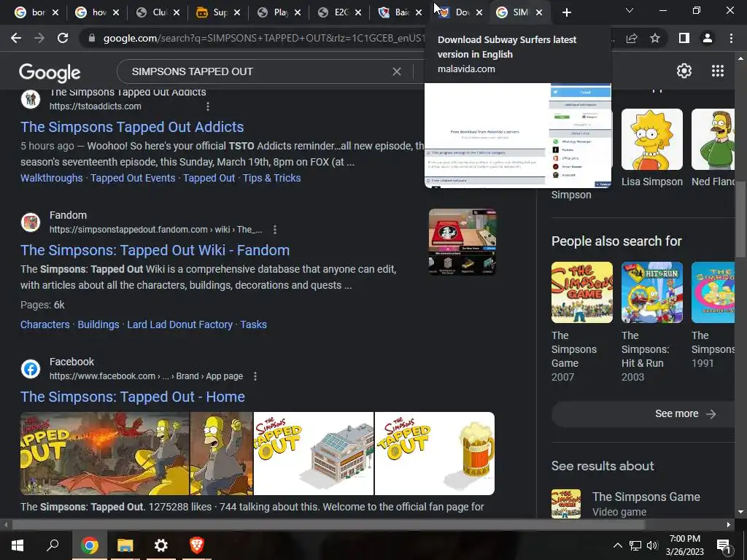
Task: Reload the current page
Action: tap(63, 38)
